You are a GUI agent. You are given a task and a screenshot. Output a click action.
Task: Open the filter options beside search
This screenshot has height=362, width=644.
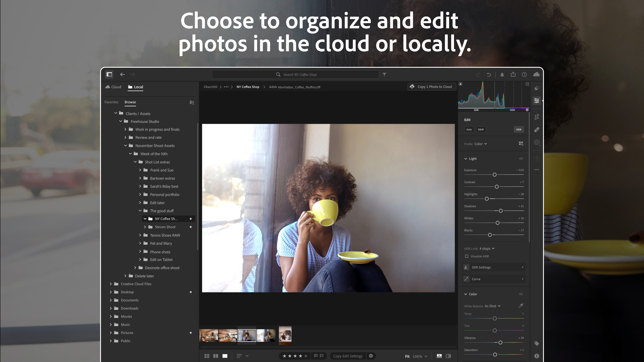[x=384, y=74]
